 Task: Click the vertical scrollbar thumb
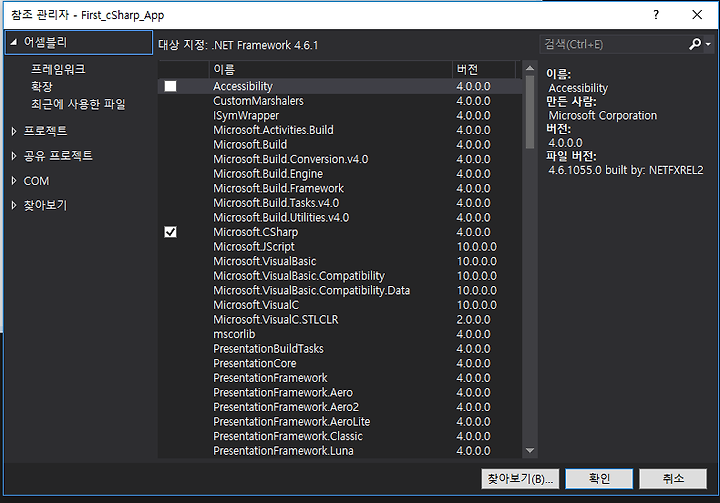tap(530, 112)
